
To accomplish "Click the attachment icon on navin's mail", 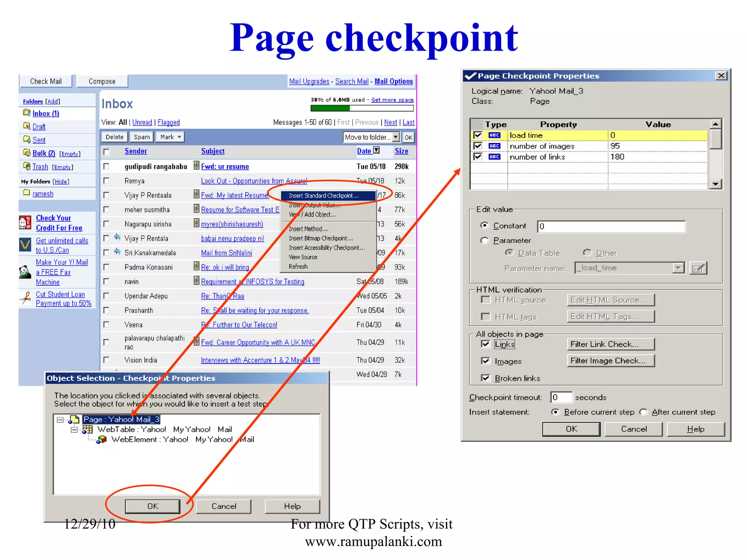I will click(197, 281).
